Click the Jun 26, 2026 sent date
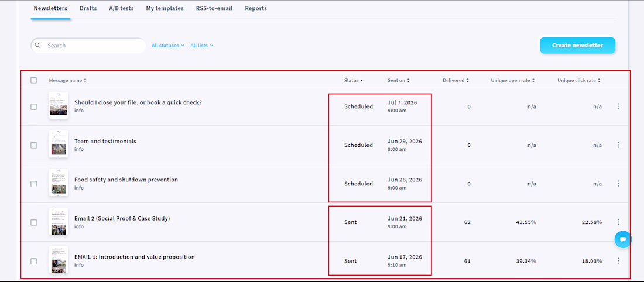Image resolution: width=644 pixels, height=282 pixels. tap(405, 180)
